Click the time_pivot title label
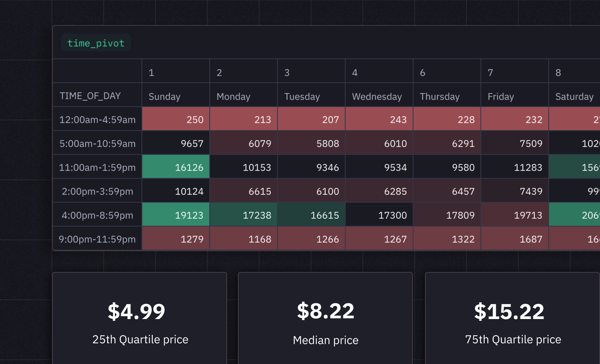Screen dimensions: 600x364 [96, 43]
